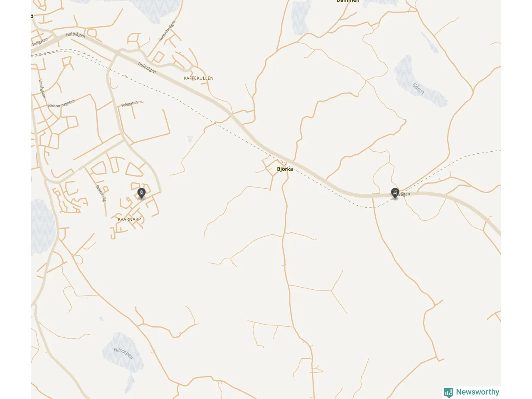The height and width of the screenshot is (399, 532).
Task: Click the car crash marker east of Björka
Action: pos(395,193)
